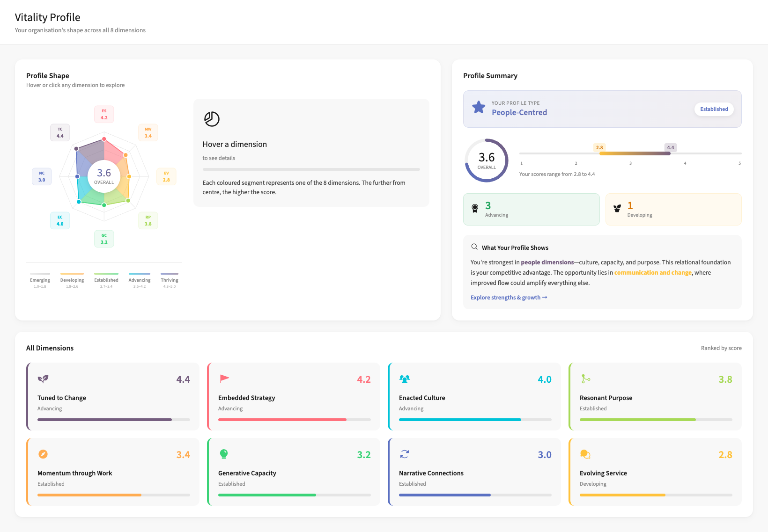Click the magnifier icon next to What Your Profile Shows
The image size is (768, 532).
pos(474,247)
